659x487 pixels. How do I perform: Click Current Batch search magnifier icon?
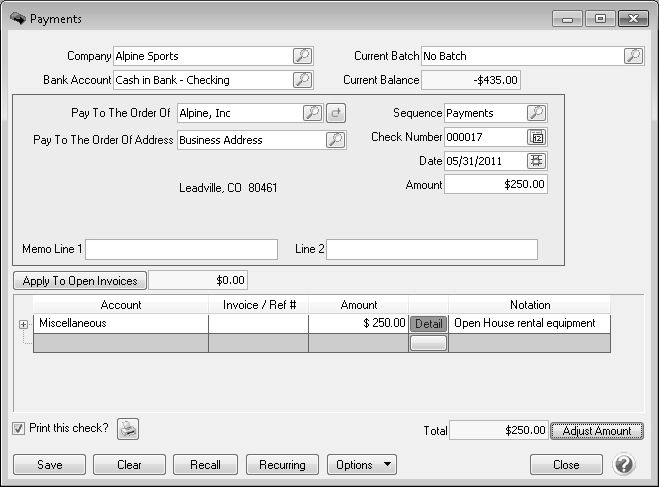tap(633, 56)
